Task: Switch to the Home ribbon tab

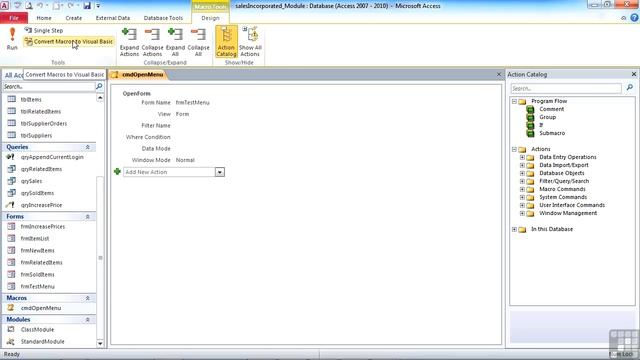Action: 44,18
